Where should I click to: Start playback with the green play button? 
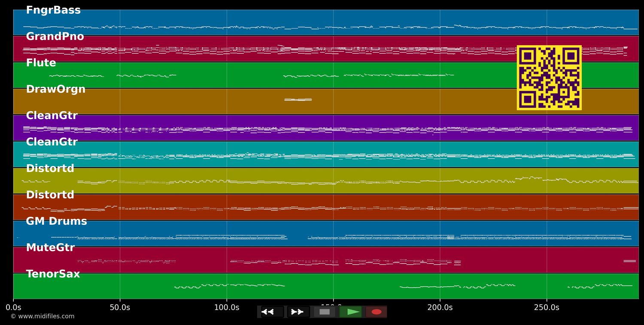351,312
